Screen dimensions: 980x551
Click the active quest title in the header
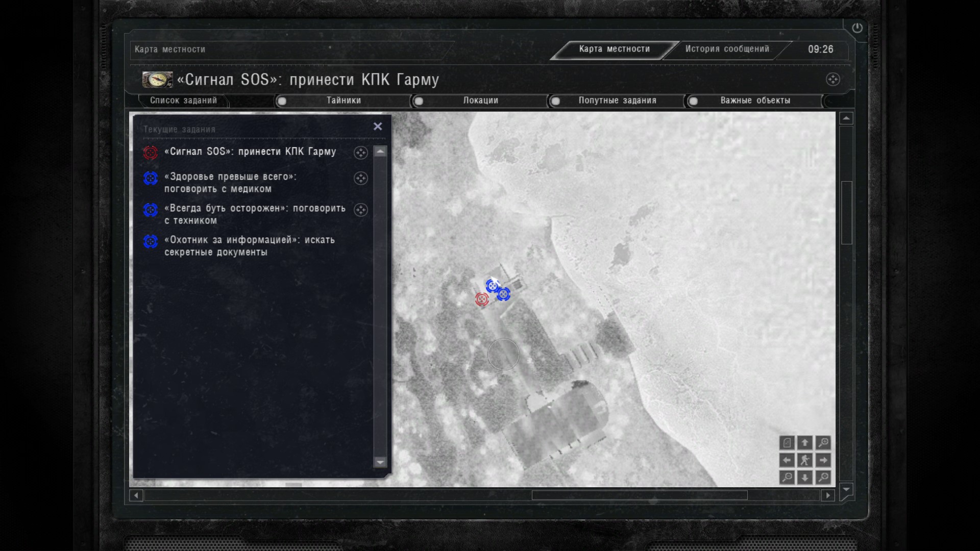(308, 80)
